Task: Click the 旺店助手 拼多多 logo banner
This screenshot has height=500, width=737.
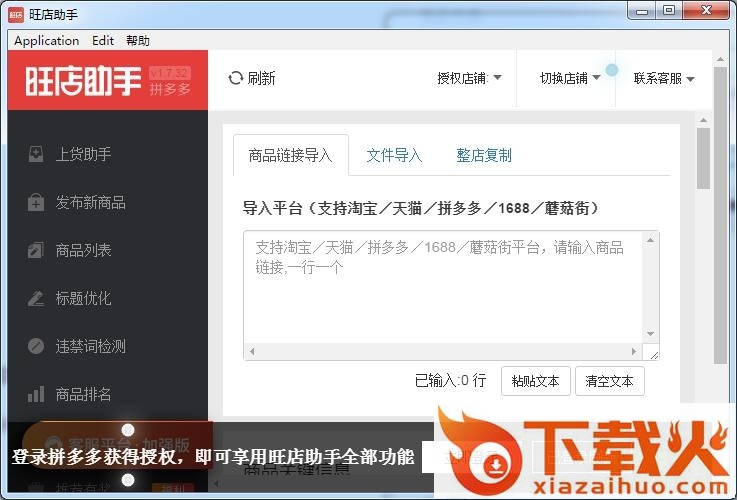Action: click(108, 80)
